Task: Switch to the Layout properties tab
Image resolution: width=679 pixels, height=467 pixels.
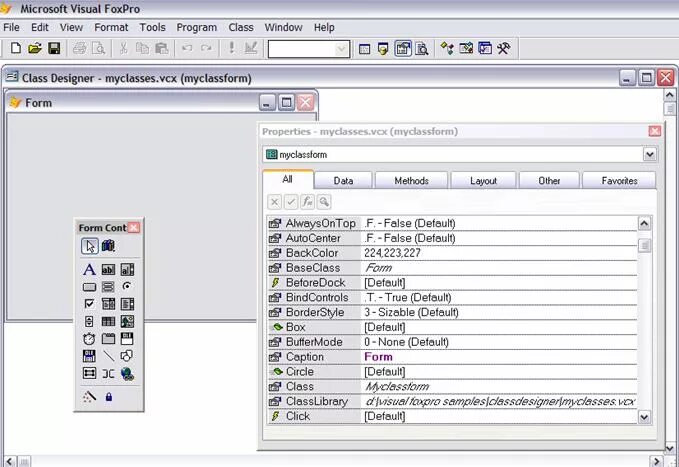Action: [x=483, y=181]
